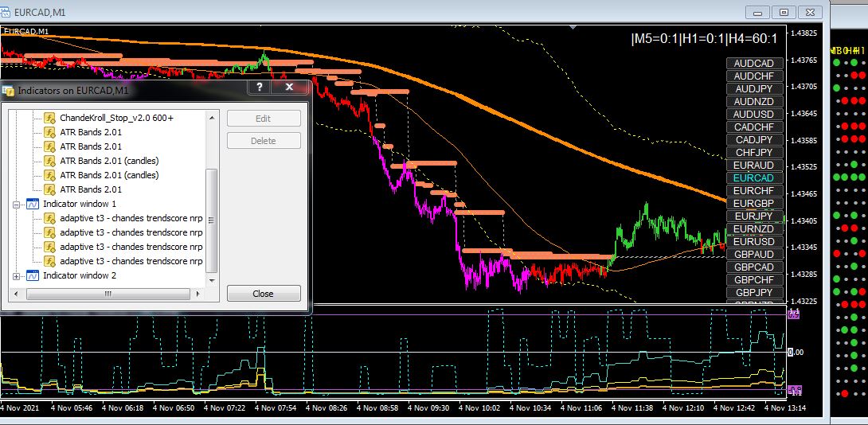Click the Indicator window 2 chart icon
Image resolution: width=868 pixels, height=425 pixels.
point(33,275)
